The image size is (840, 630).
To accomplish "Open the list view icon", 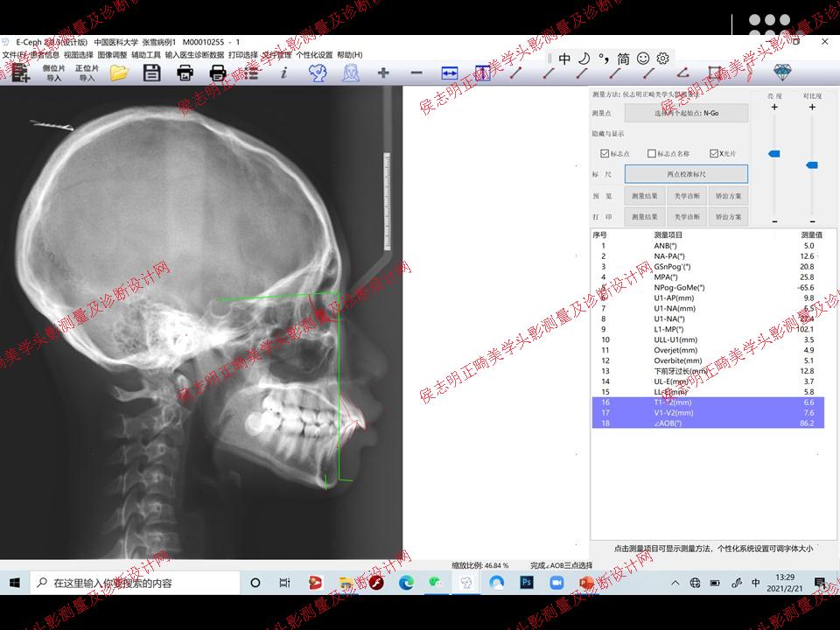I will tap(251, 73).
